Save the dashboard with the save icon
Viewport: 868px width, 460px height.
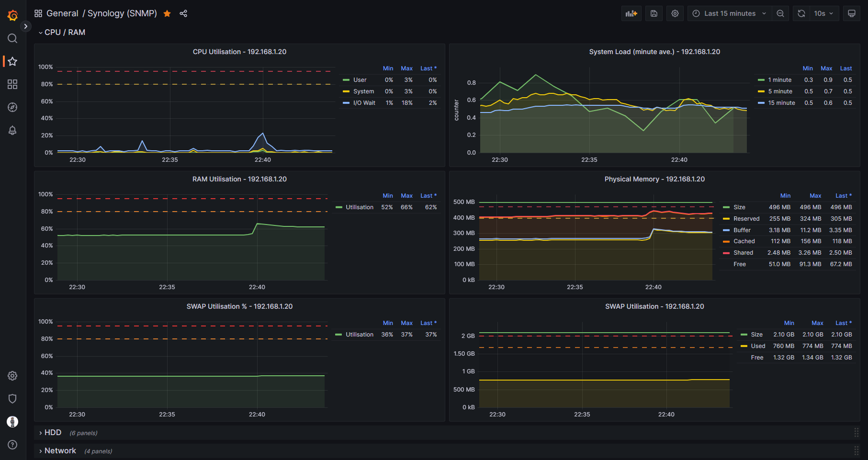(x=654, y=13)
